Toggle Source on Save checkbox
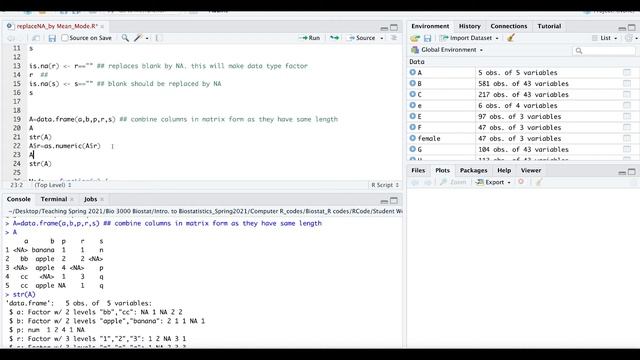The width and height of the screenshot is (640, 360). coord(64,38)
